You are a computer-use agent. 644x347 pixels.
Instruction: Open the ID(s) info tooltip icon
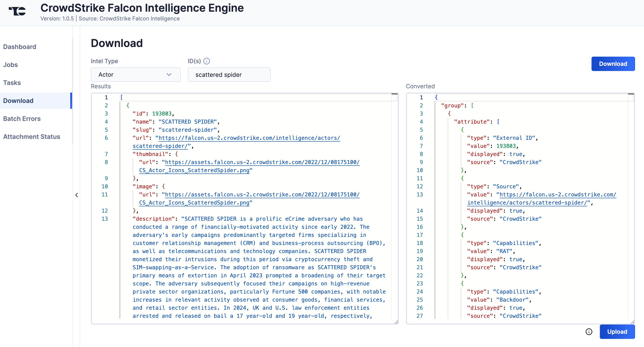207,61
